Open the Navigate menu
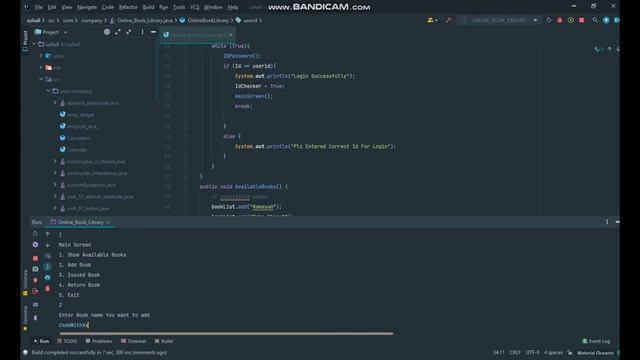 (87, 7)
